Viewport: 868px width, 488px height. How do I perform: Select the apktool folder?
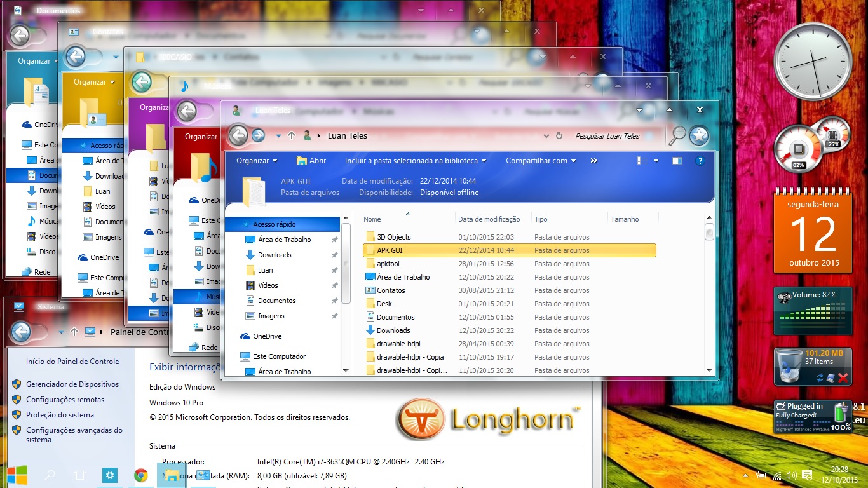tap(388, 264)
